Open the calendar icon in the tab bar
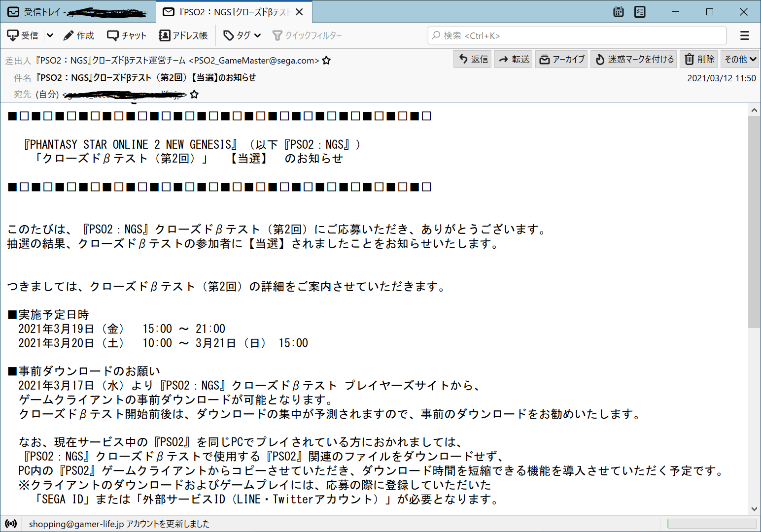The height and width of the screenshot is (532, 761). click(619, 12)
